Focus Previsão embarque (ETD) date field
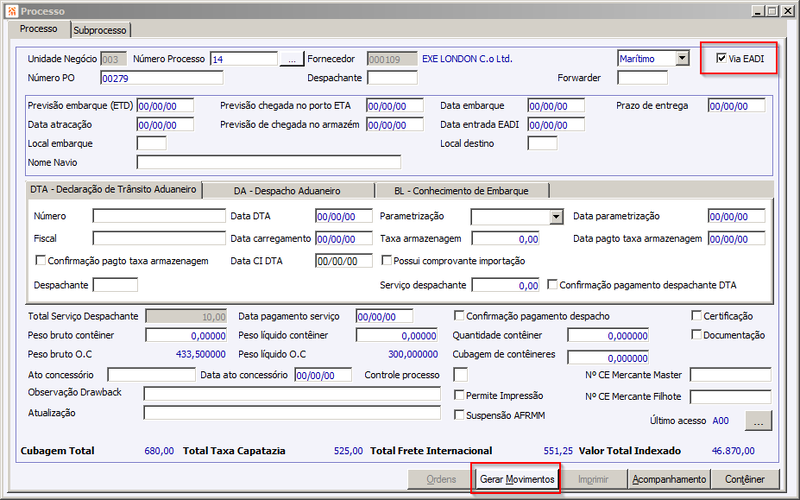The height and width of the screenshot is (500, 800). [x=165, y=106]
